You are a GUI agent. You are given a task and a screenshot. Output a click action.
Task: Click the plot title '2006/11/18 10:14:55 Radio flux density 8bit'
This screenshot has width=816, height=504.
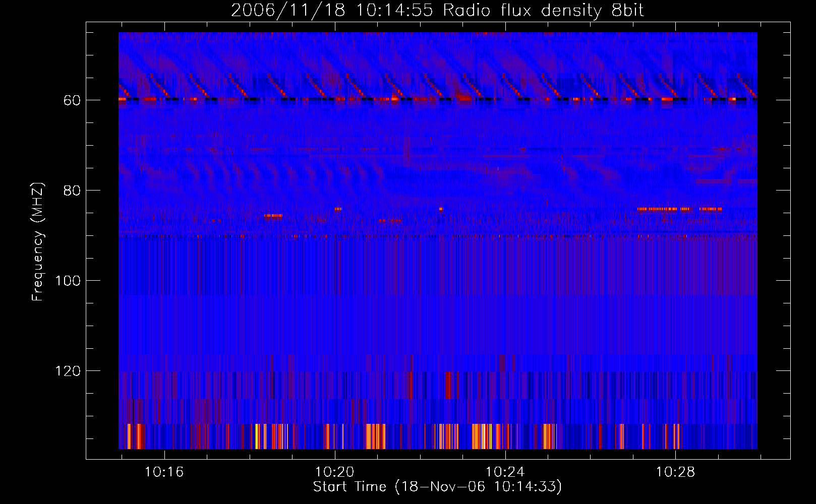point(437,11)
